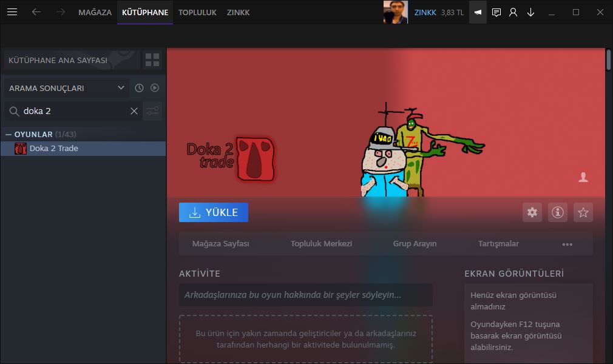
Task: Click the search field containing doka 2
Action: tap(73, 111)
